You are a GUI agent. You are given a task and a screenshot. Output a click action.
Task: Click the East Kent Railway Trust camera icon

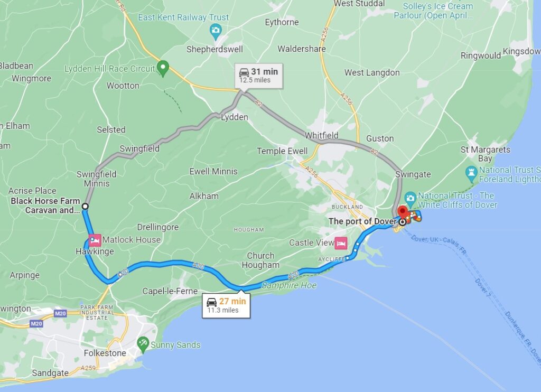pos(216,31)
